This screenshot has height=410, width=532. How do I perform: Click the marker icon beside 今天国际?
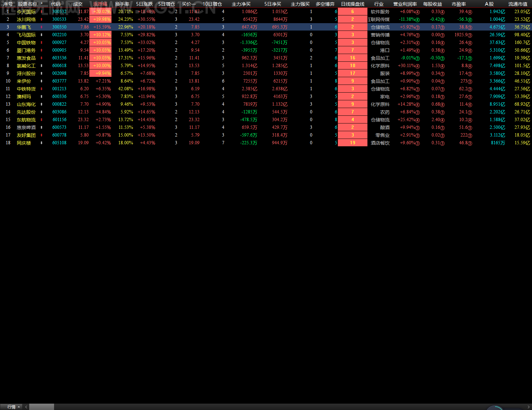pos(41,12)
